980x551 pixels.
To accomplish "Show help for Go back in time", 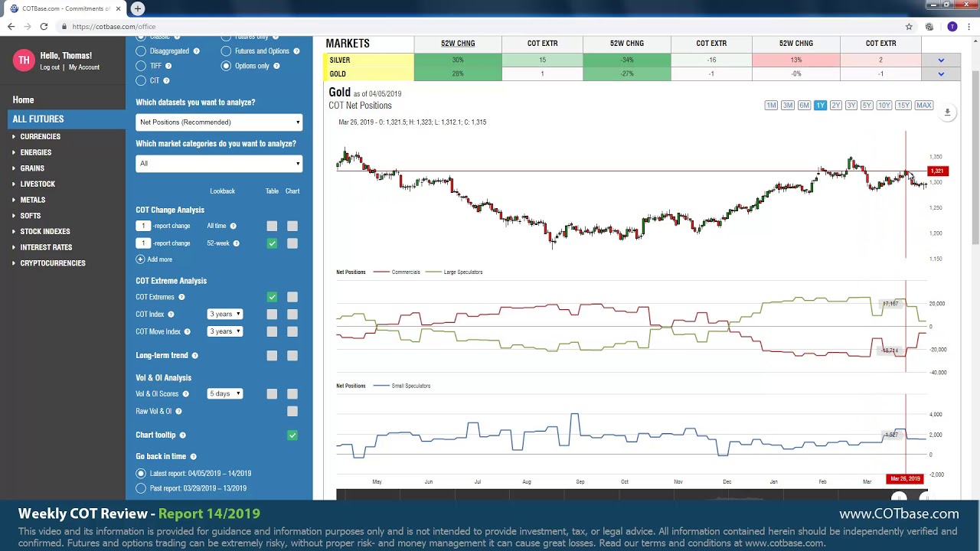I will coord(193,457).
